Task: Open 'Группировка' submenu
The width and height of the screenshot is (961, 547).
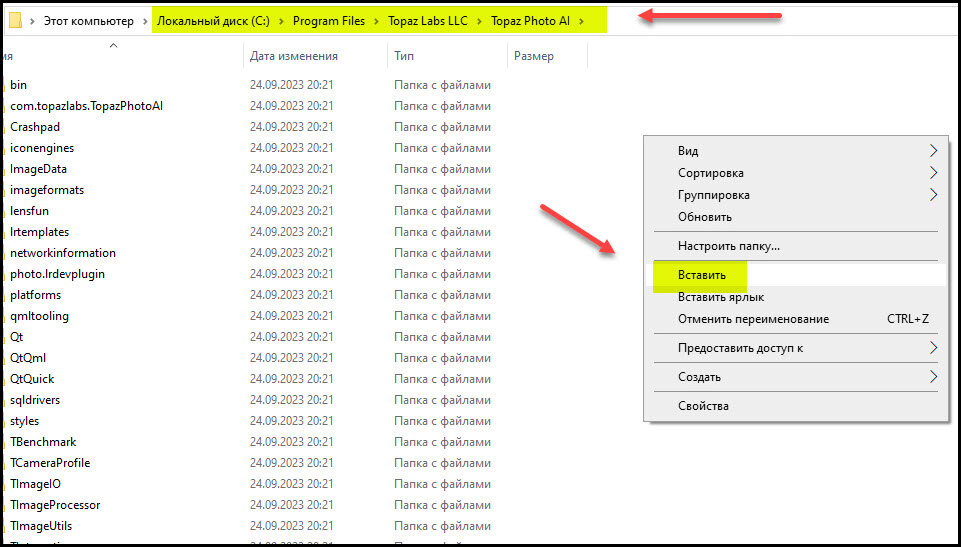Action: tap(796, 195)
